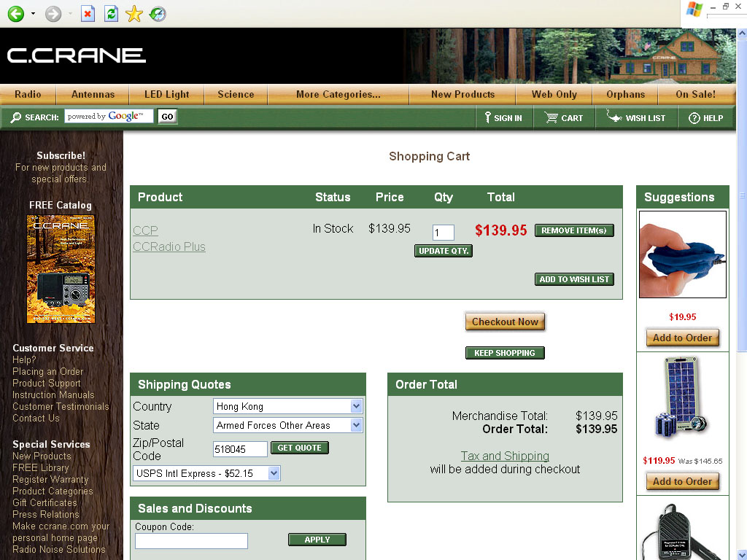Click the browser stop loading icon
Viewport: 747px width, 560px height.
(88, 14)
